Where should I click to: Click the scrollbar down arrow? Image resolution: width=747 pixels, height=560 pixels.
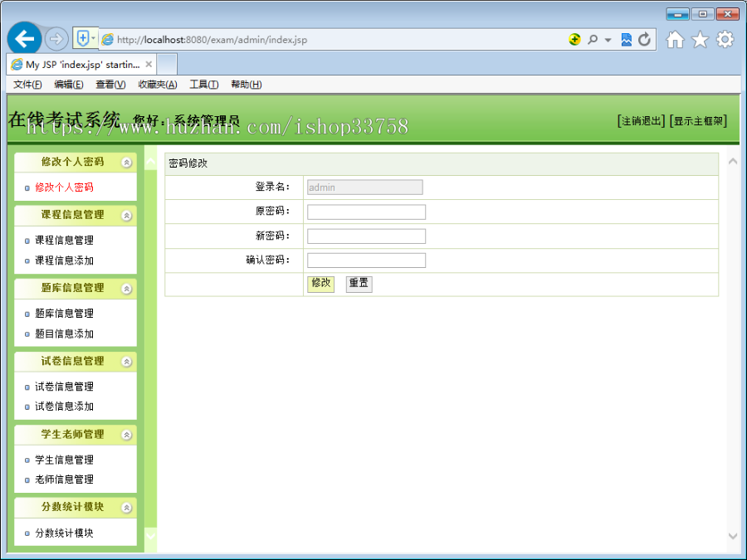pos(731,536)
